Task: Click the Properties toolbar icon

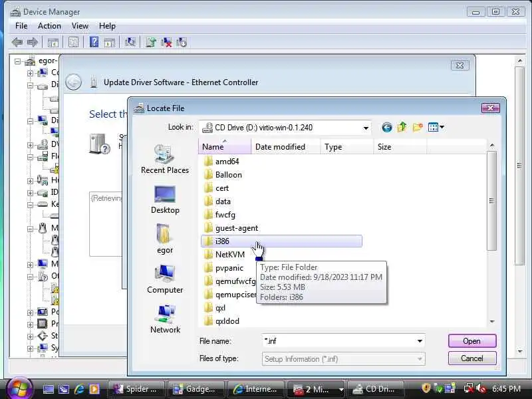Action: pos(73,42)
